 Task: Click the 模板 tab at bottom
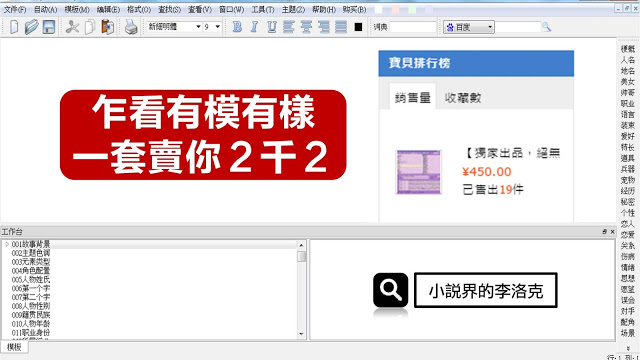[14, 347]
